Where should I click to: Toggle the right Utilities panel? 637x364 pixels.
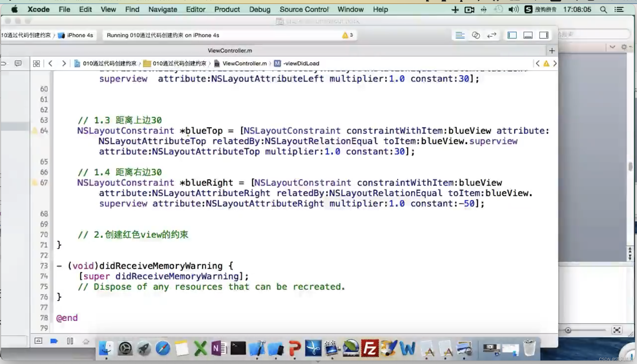coord(543,35)
